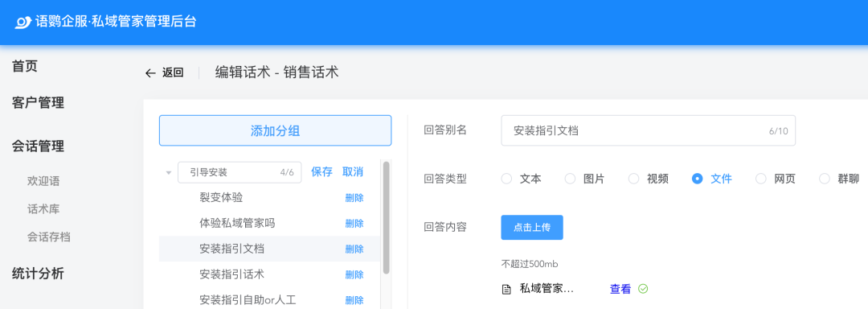The image size is (868, 309).
Task: Select the 体验私域管家吗 script row
Action: 269,223
